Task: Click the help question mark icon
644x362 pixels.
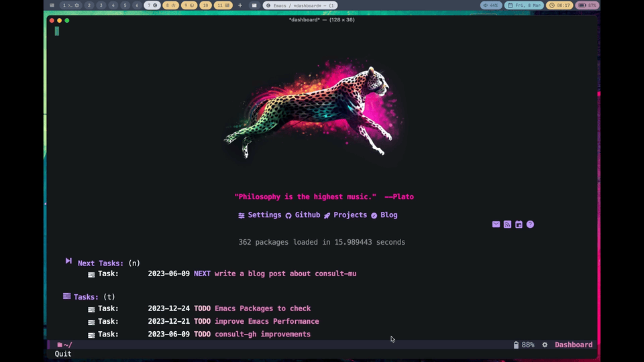Action: point(530,224)
